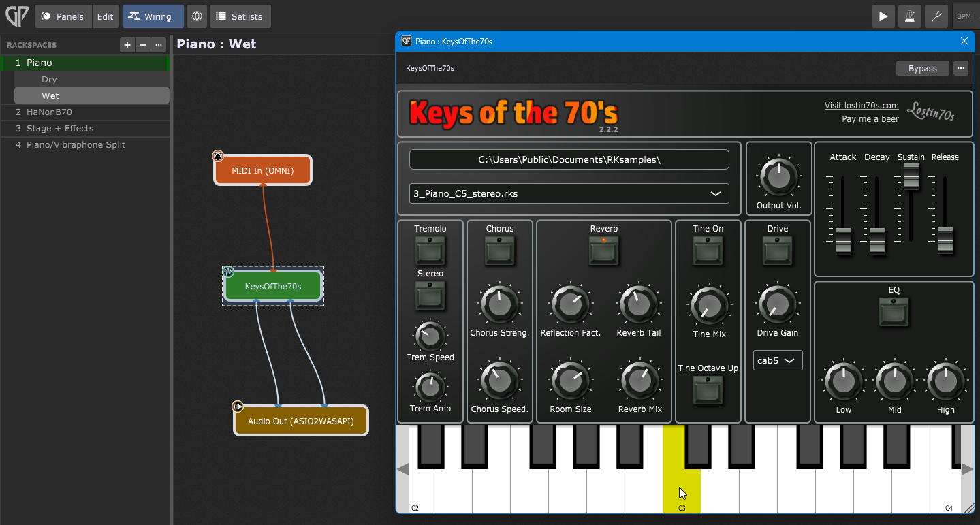The height and width of the screenshot is (525, 980).
Task: Enable the Chorus switch
Action: click(x=500, y=251)
